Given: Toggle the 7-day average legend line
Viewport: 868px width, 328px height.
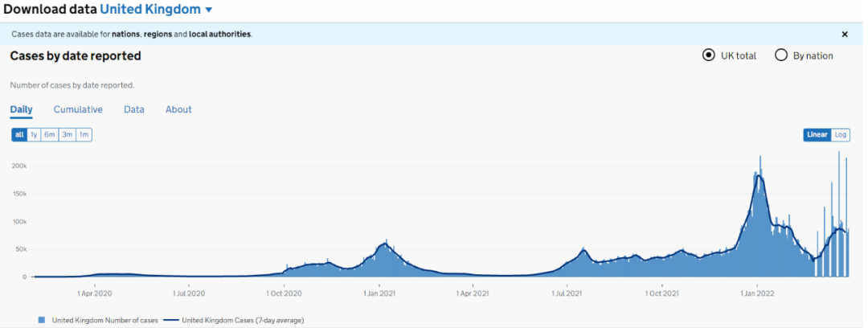Looking at the screenshot, I should (172, 320).
